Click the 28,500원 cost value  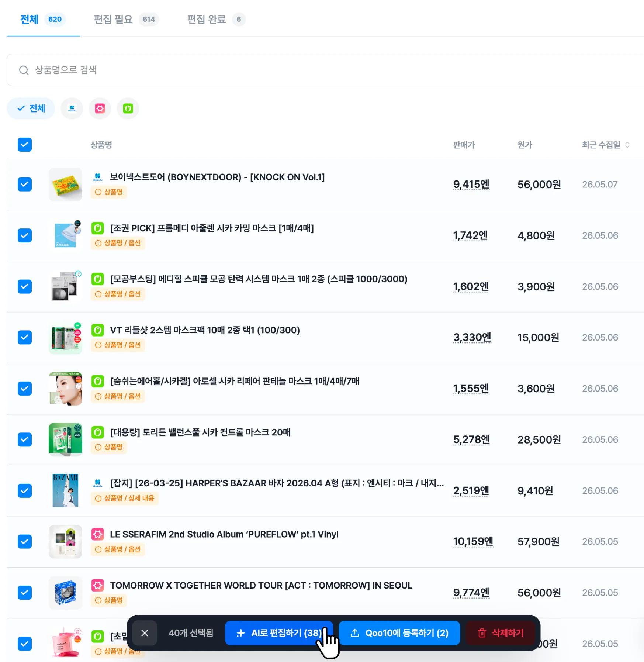click(x=539, y=439)
